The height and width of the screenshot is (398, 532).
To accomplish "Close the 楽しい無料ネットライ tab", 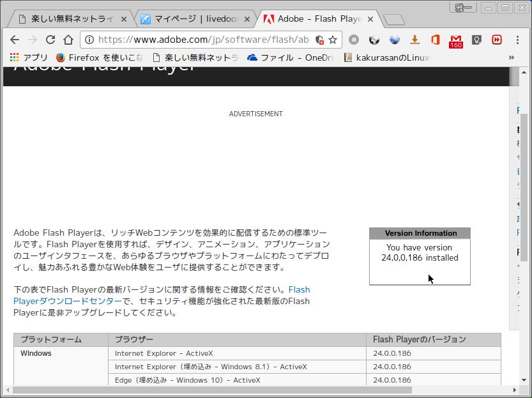I will [124, 19].
